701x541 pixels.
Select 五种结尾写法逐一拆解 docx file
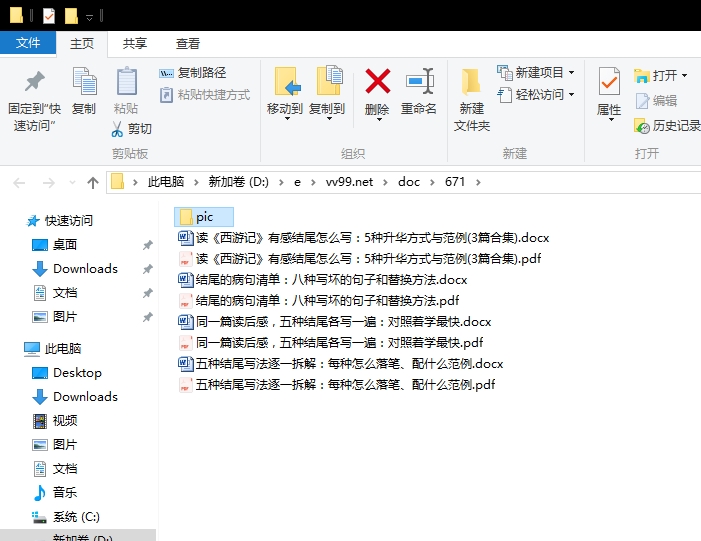[341, 363]
